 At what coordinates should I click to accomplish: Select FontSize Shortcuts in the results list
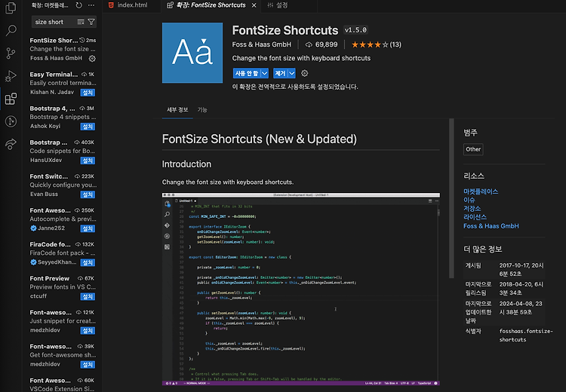click(x=62, y=49)
